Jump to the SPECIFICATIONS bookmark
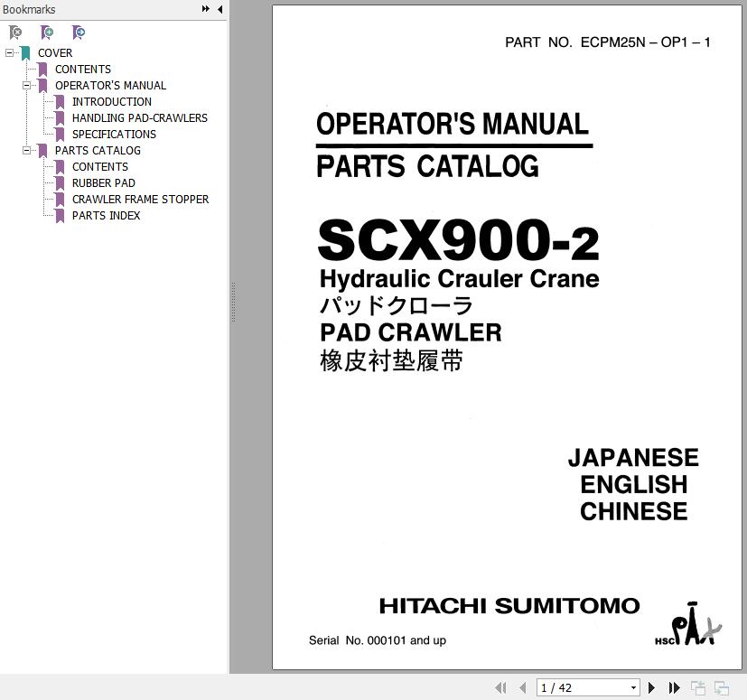Viewport: 747px width, 700px height. [114, 135]
